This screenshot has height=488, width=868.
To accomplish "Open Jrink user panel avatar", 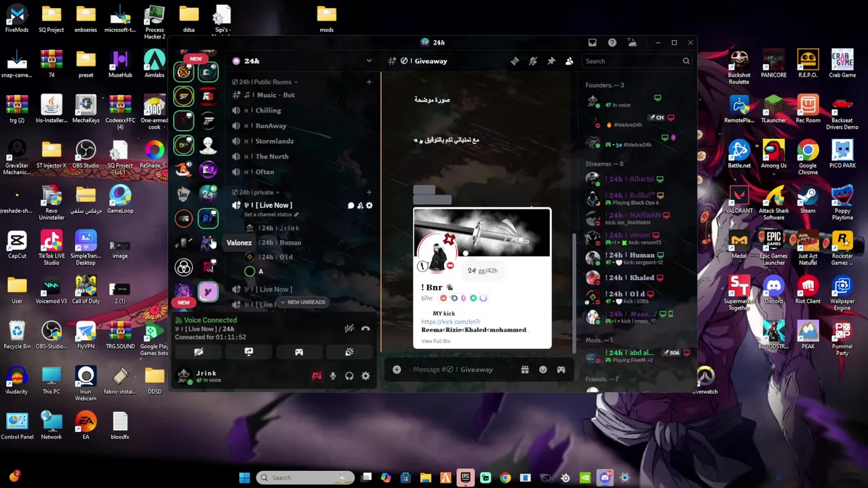I will click(184, 376).
